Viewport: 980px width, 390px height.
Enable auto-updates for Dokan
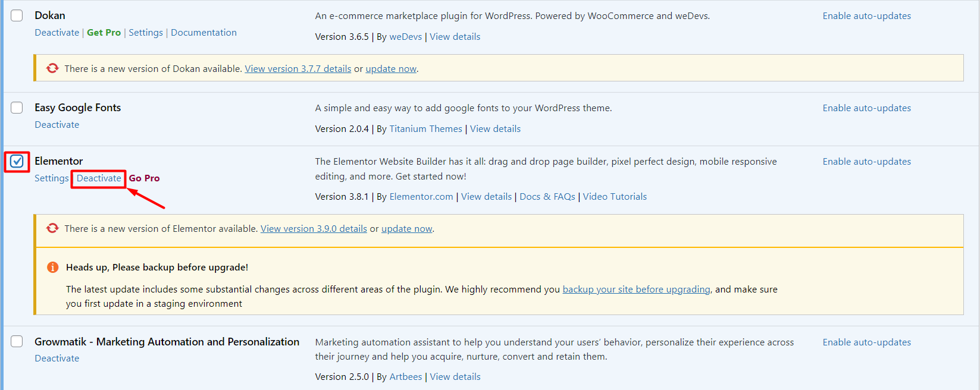(x=866, y=16)
